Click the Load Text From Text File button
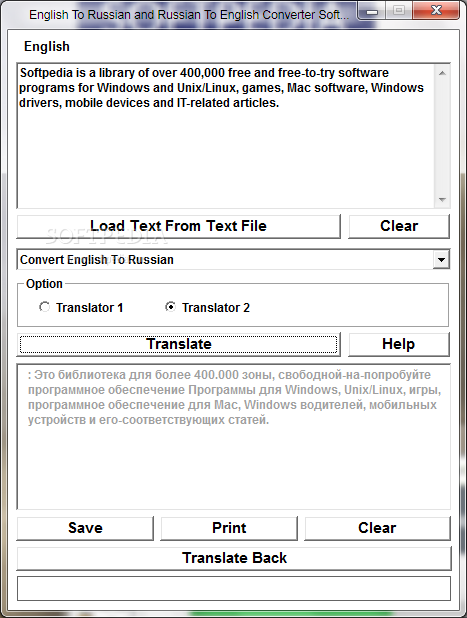 tap(179, 226)
